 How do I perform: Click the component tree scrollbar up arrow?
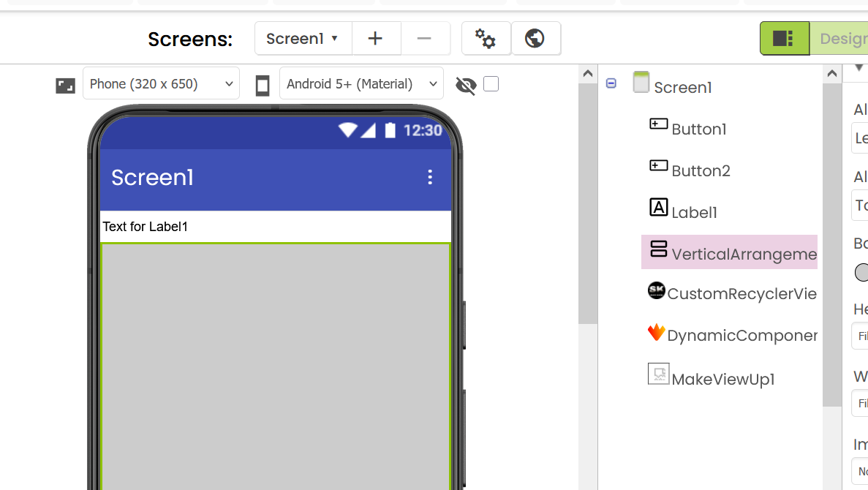point(832,73)
